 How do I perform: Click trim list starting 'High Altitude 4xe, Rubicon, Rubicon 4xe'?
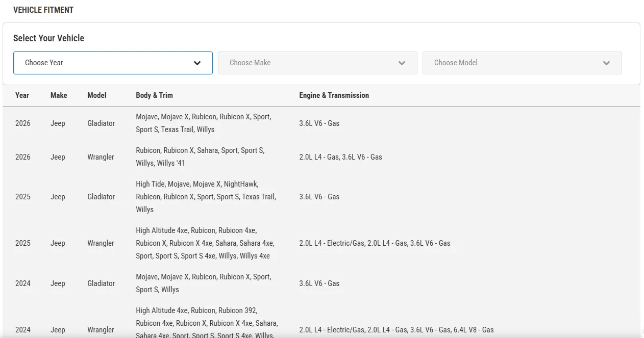point(205,243)
